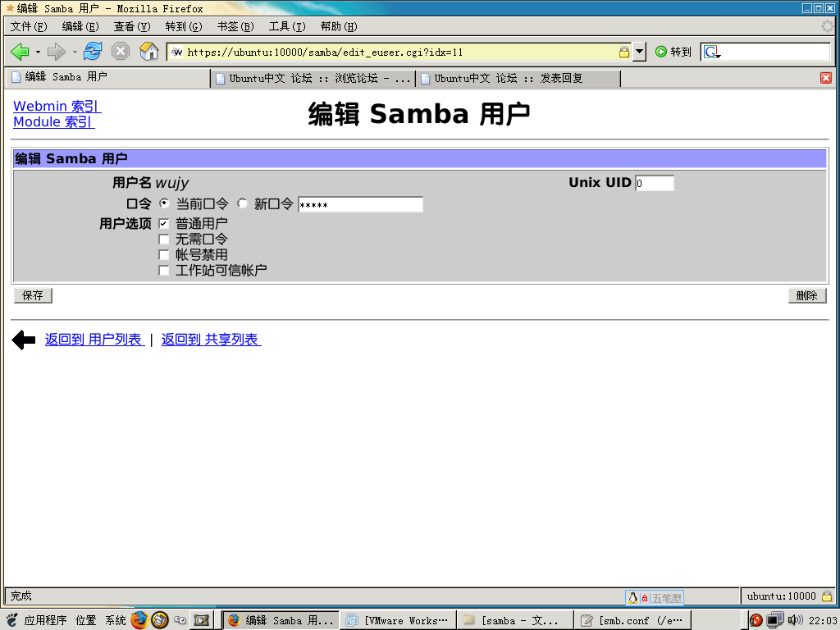Screen dimensions: 840x630
Task: Select the 新口令 radio button
Action: (x=243, y=203)
